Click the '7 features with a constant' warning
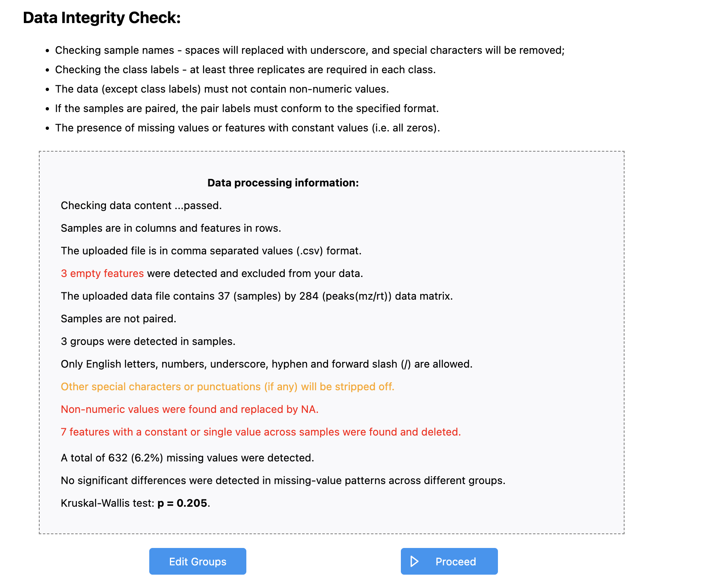This screenshot has width=720, height=588. pyautogui.click(x=261, y=432)
